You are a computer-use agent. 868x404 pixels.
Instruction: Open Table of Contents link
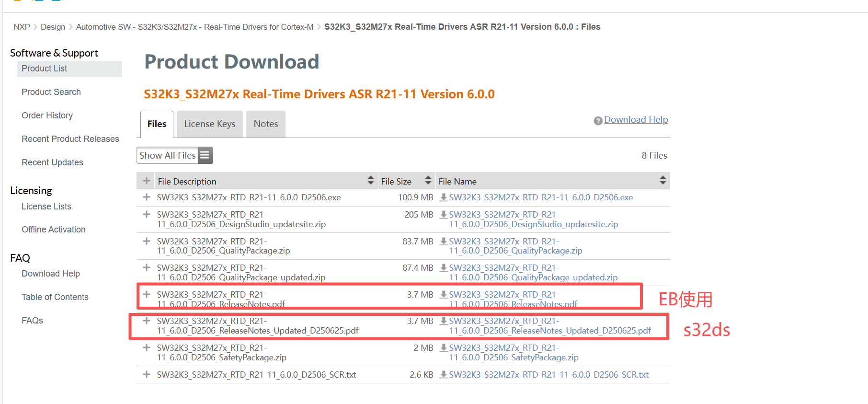(55, 297)
